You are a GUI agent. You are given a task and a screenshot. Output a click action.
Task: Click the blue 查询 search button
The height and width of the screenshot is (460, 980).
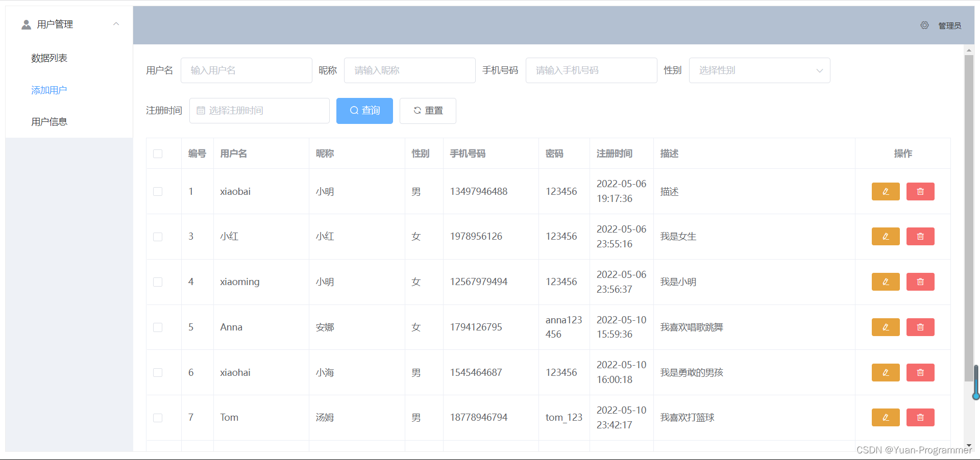click(x=364, y=111)
